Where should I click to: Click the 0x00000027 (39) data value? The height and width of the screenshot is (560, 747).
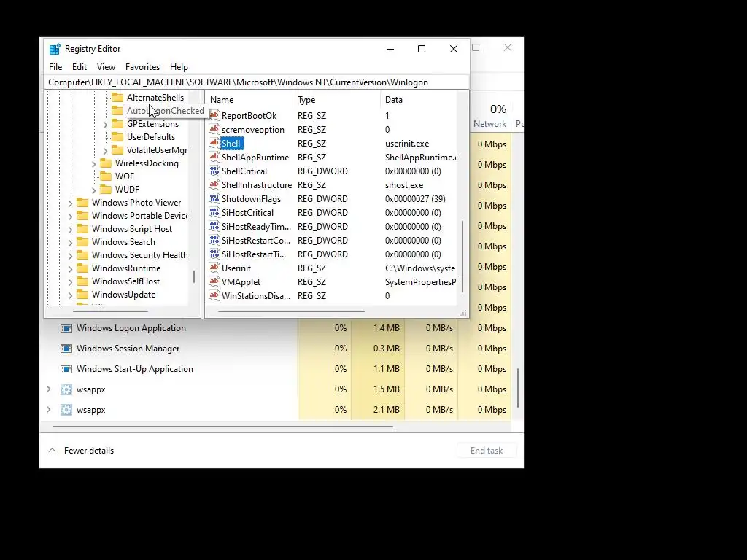tap(415, 198)
